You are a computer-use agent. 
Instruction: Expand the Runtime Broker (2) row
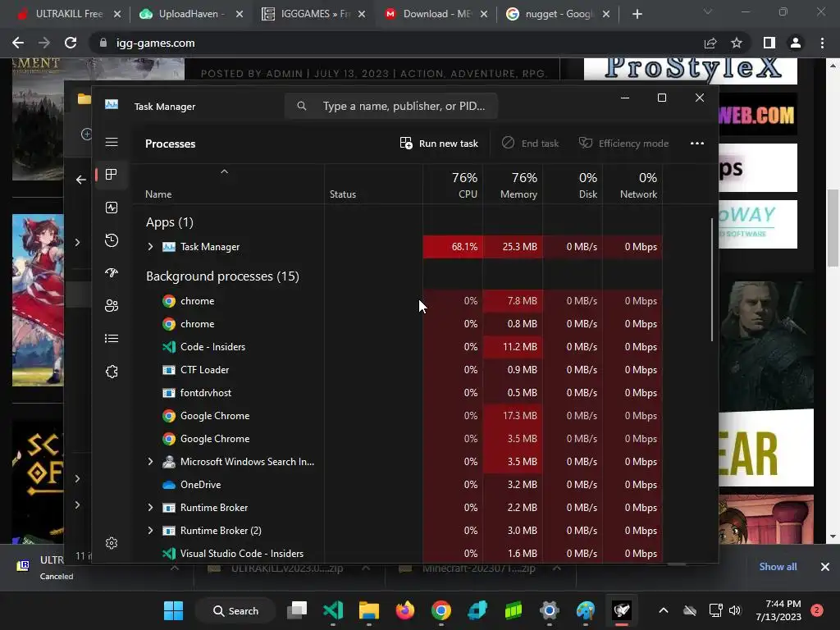[x=151, y=531]
